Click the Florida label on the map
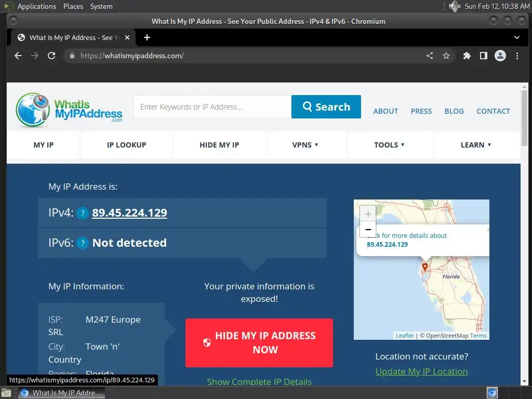532x399 pixels. tap(451, 276)
